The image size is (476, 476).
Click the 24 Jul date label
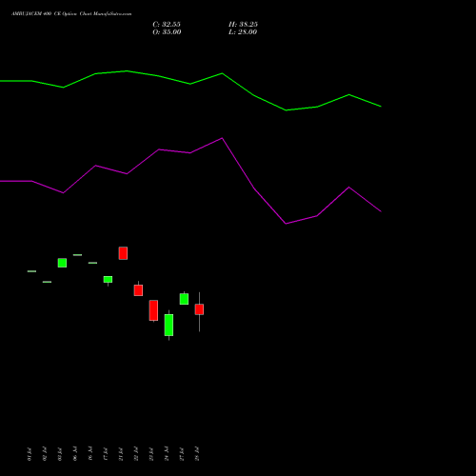167,453
